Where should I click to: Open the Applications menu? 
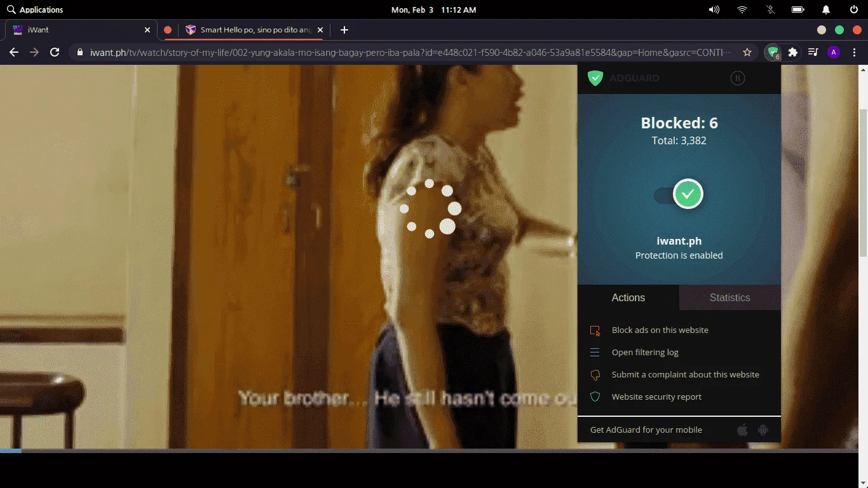pos(41,10)
